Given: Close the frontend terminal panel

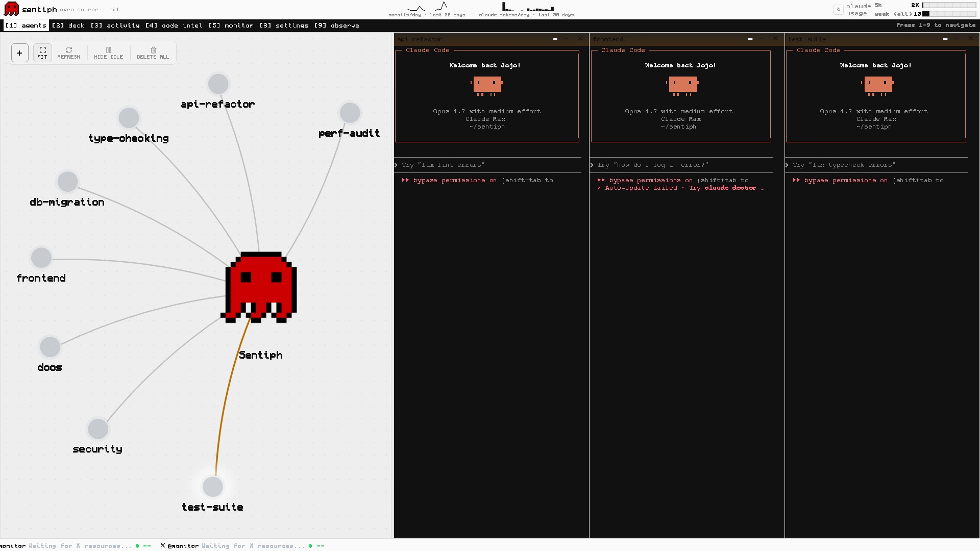Looking at the screenshot, I should (x=775, y=39).
